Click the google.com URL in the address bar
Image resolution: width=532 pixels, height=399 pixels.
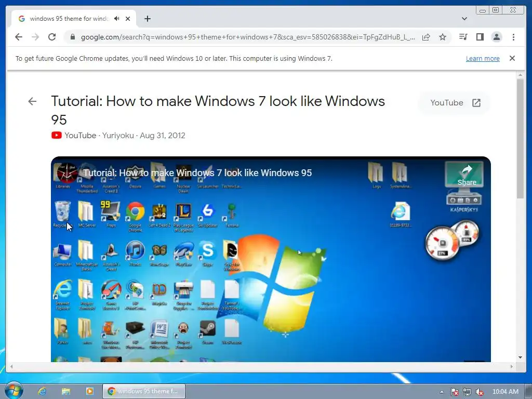click(x=248, y=37)
